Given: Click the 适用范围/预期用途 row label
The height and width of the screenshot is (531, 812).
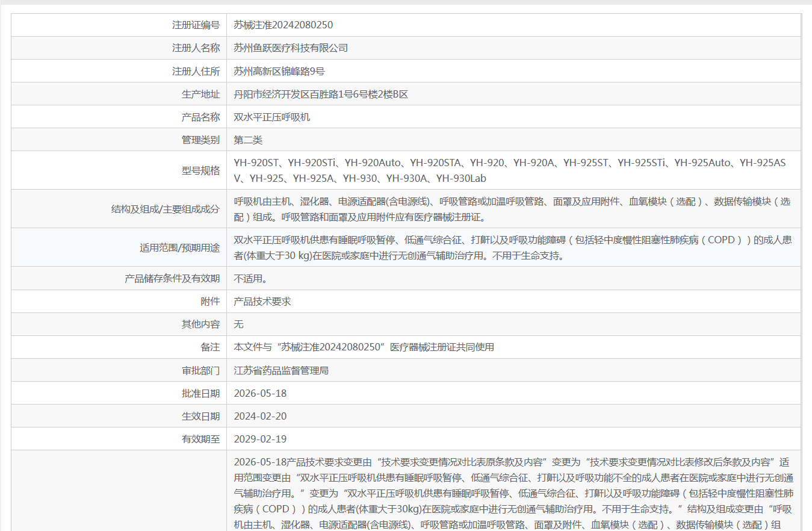Looking at the screenshot, I should point(180,247).
